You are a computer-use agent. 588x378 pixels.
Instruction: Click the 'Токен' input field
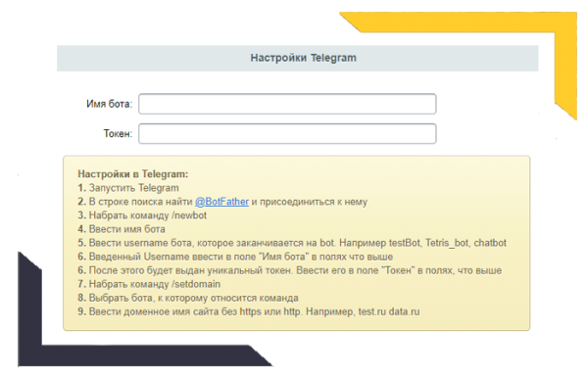point(287,134)
